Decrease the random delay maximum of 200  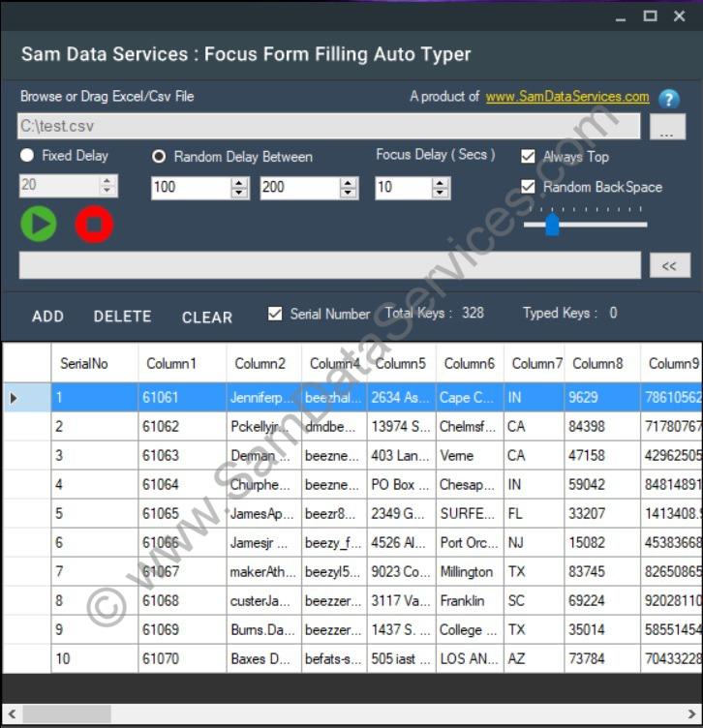pyautogui.click(x=349, y=194)
